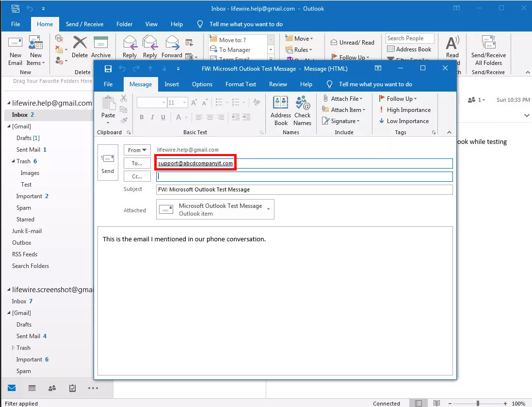Open the Format Text tab

[241, 84]
